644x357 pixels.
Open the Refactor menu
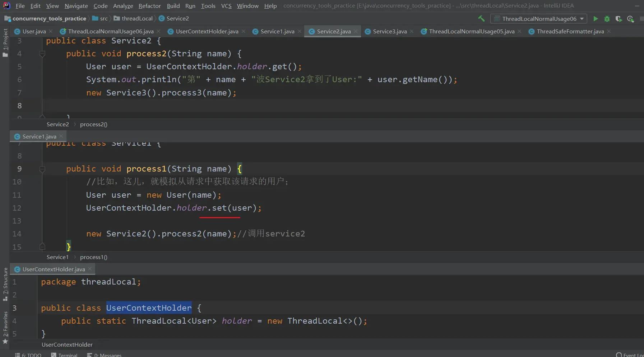tap(149, 6)
